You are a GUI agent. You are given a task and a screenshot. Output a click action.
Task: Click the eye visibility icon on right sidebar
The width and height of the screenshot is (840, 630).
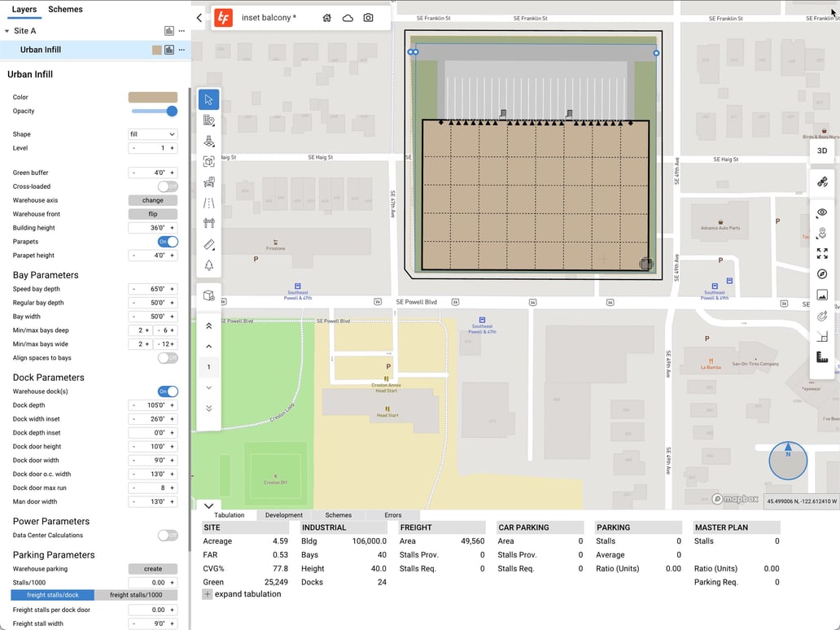click(x=822, y=212)
